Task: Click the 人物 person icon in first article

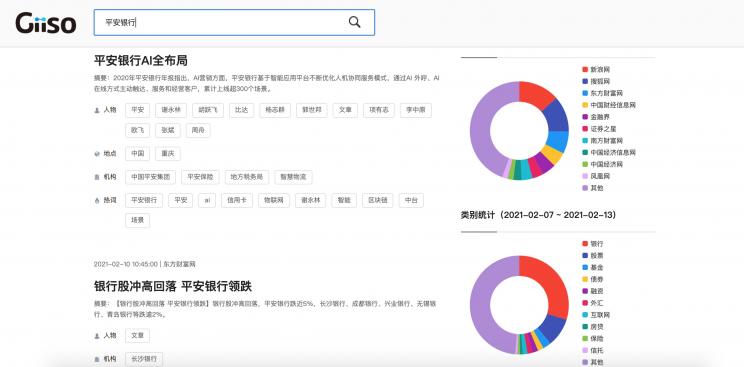Action: point(97,110)
